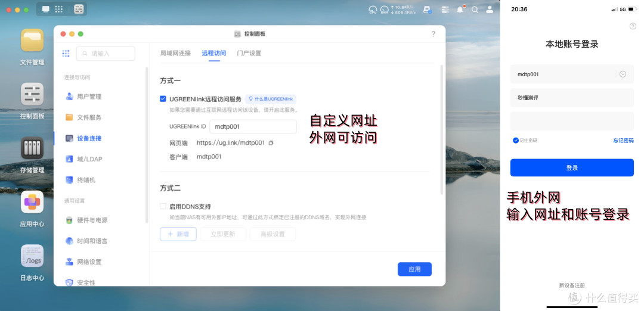
Task: Open the 文件管理 desktop icon
Action: [32, 40]
